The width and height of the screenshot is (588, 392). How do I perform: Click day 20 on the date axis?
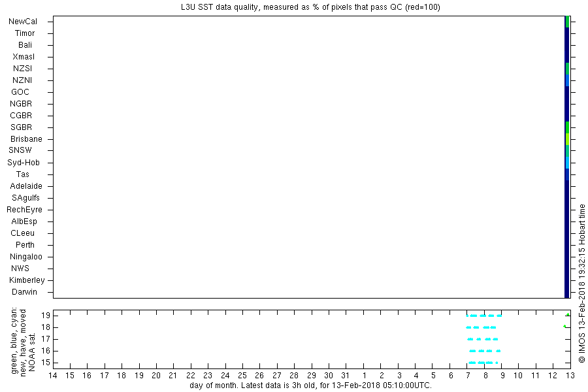[156, 376]
